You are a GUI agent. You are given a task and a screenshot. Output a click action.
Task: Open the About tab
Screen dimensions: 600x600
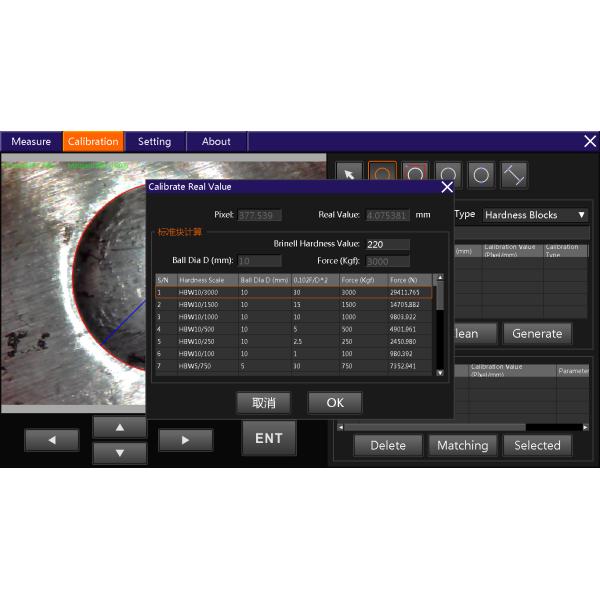click(x=216, y=142)
